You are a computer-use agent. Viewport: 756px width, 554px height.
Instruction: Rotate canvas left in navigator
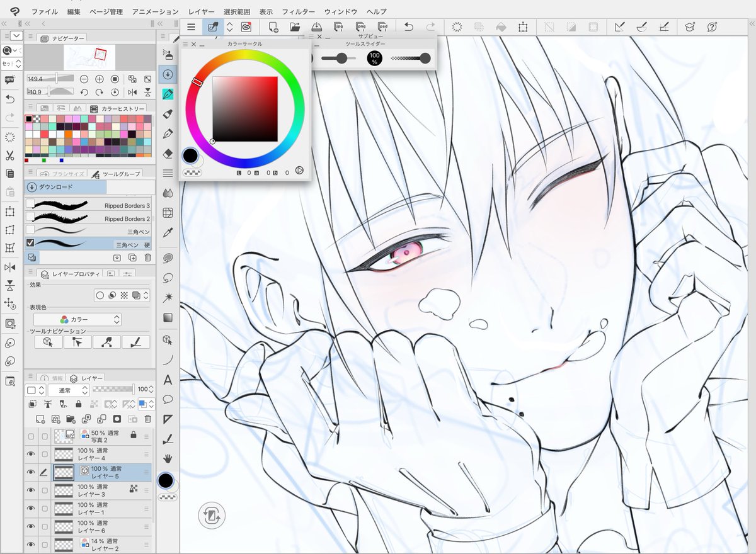coord(84,92)
